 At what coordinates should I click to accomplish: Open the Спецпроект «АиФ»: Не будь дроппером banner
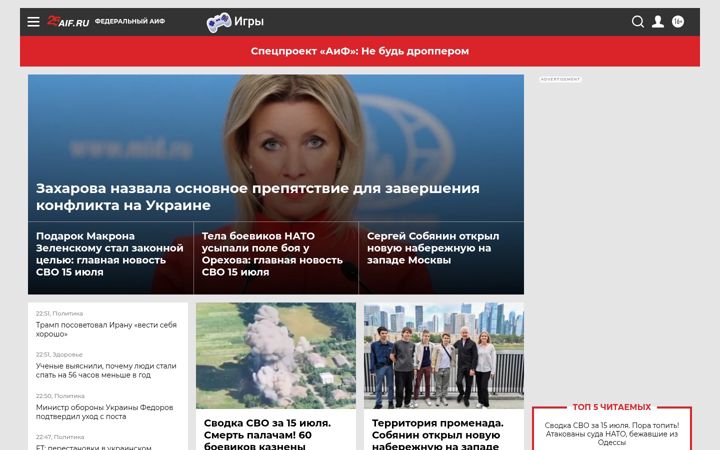pyautogui.click(x=360, y=51)
